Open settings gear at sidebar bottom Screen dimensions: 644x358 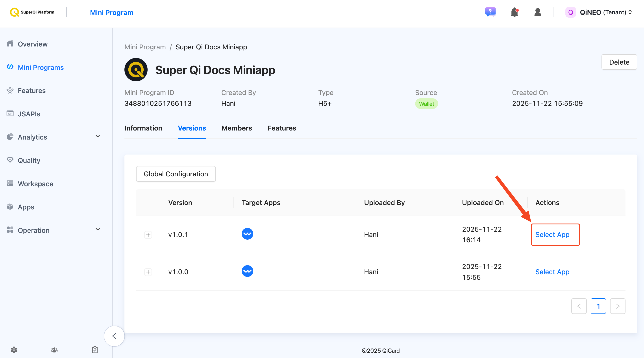14,350
